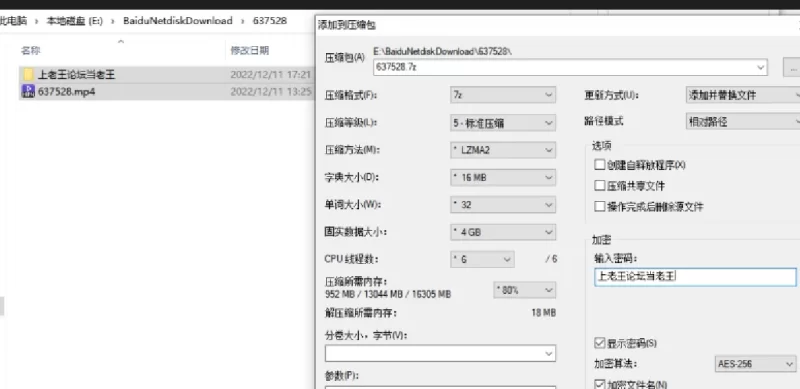The image size is (800, 389).
Task: Open the memory usage 80% dropdown
Action: pos(524,290)
